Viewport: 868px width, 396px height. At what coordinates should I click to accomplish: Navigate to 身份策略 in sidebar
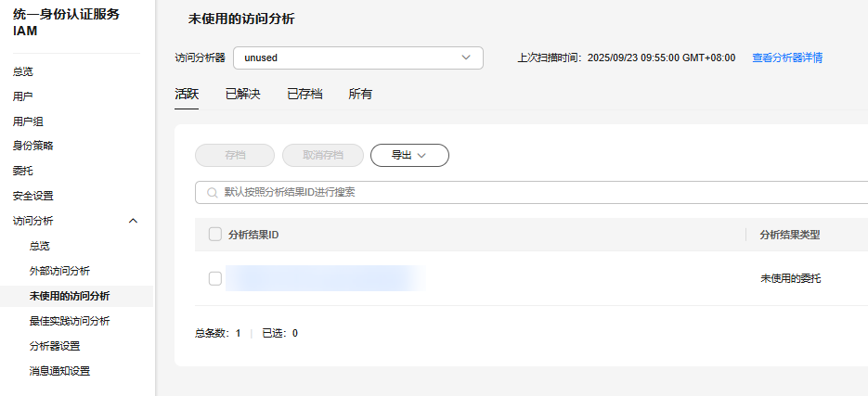(32, 146)
